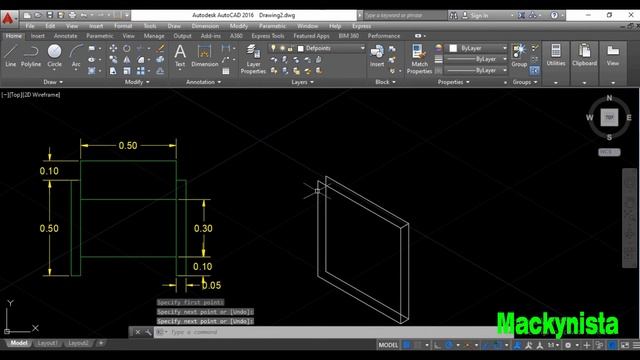Click the Rotate tool icon
The width and height of the screenshot is (640, 360).
pyautogui.click(x=127, y=49)
